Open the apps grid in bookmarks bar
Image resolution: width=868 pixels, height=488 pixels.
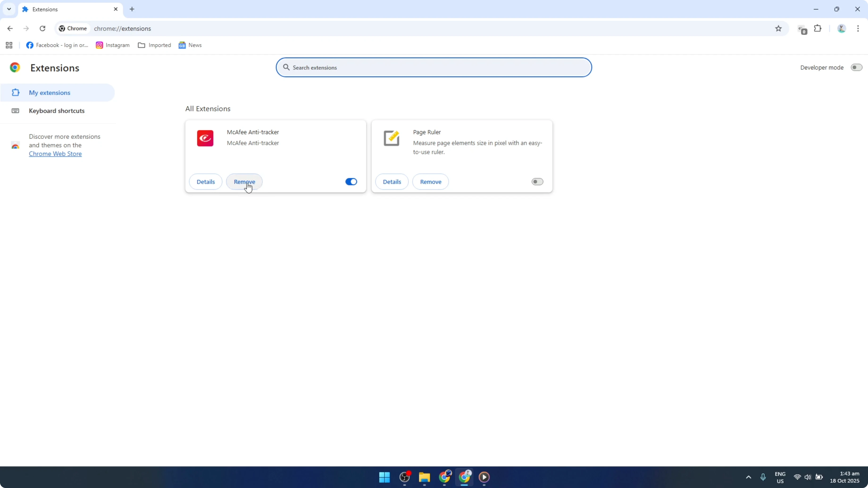click(9, 45)
